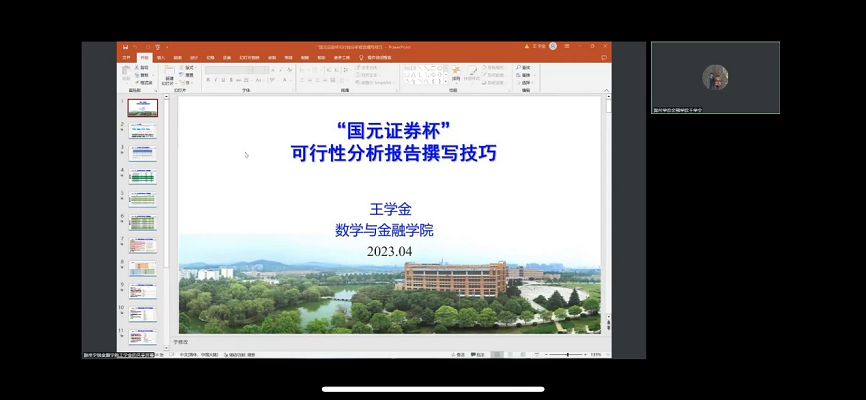Screen dimensions: 866x400
Task: Open the File tab
Action: (x=126, y=57)
